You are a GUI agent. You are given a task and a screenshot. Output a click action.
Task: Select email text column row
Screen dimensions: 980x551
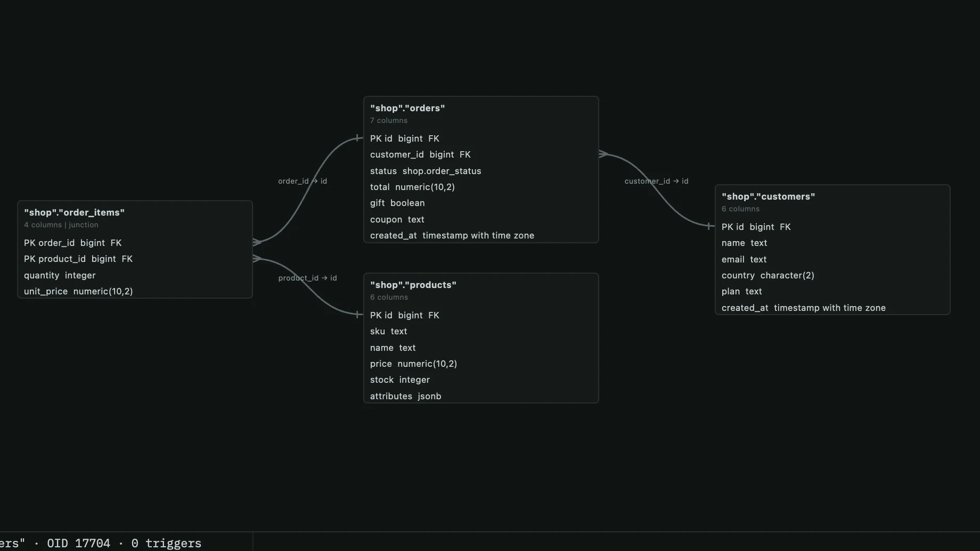832,259
